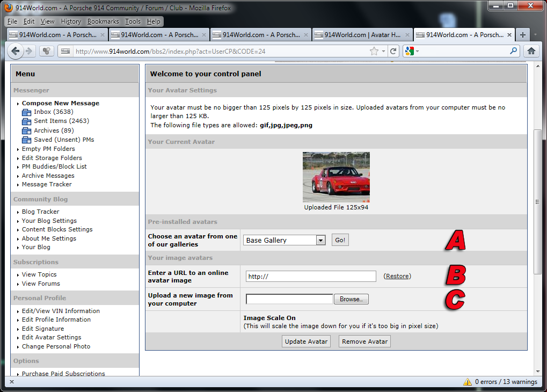This screenshot has width=547, height=392.
Task: Click the Archives folder icon
Action: pos(26,130)
